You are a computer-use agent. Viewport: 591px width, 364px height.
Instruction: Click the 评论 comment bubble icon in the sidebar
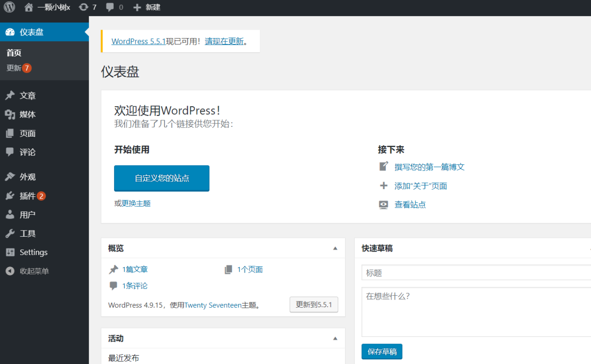point(10,152)
